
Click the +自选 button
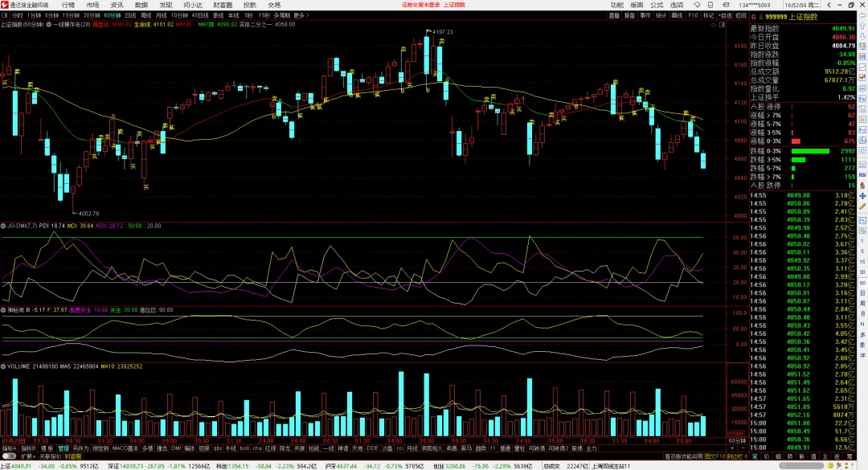point(725,15)
